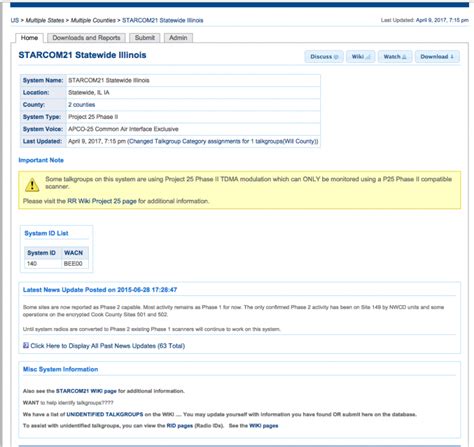
Task: Follow the US breadcrumb link
Action: pos(15,20)
